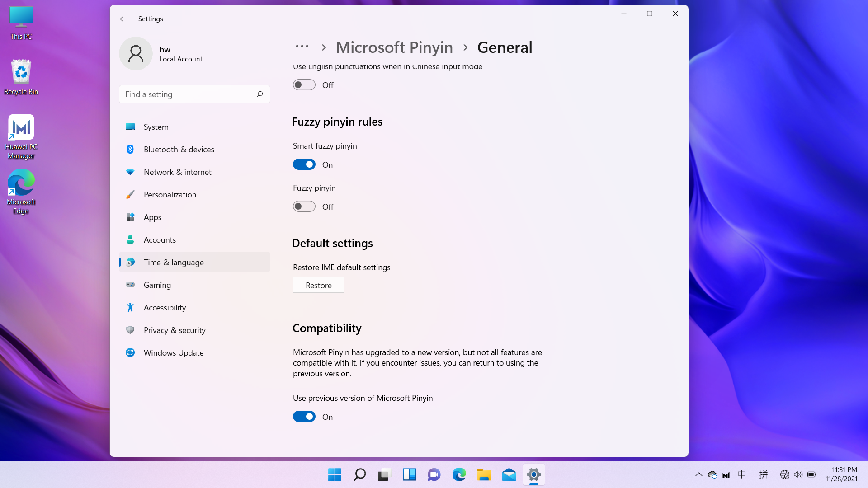Click the OneDrive cloud tray icon

[712, 474]
